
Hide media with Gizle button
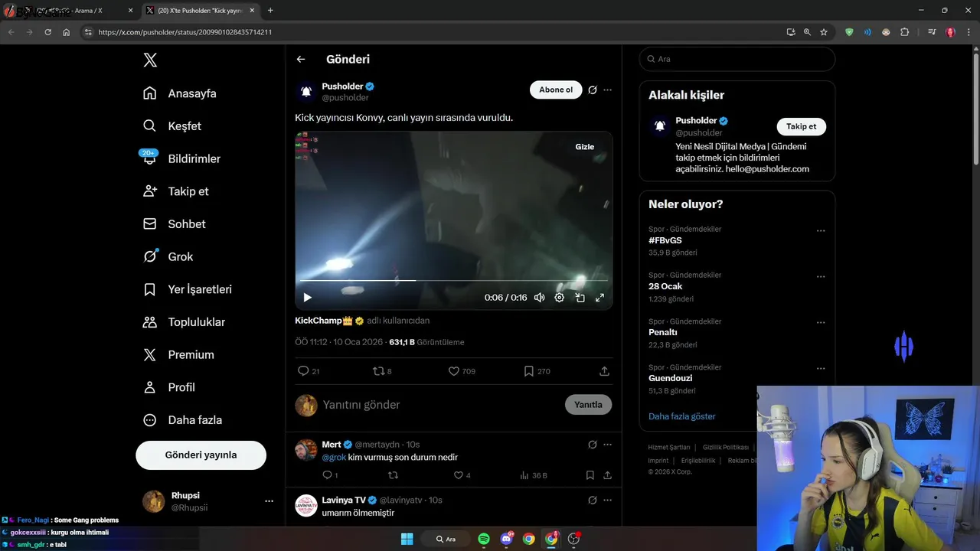pyautogui.click(x=585, y=147)
